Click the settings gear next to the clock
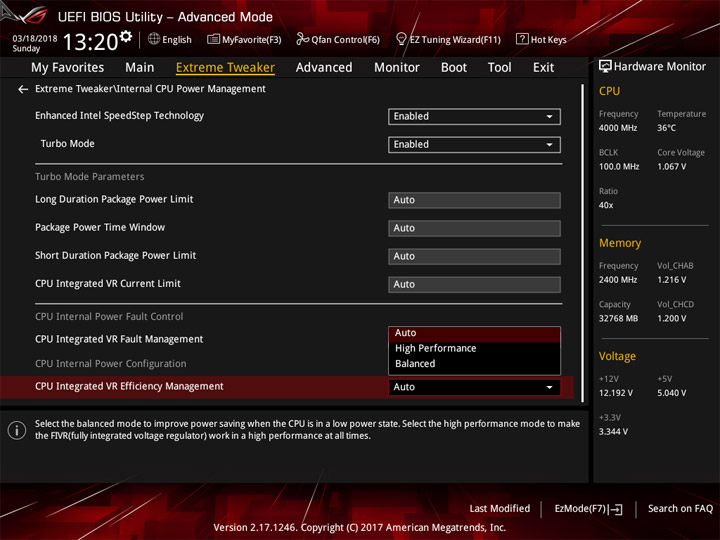The image size is (720, 540). point(126,36)
